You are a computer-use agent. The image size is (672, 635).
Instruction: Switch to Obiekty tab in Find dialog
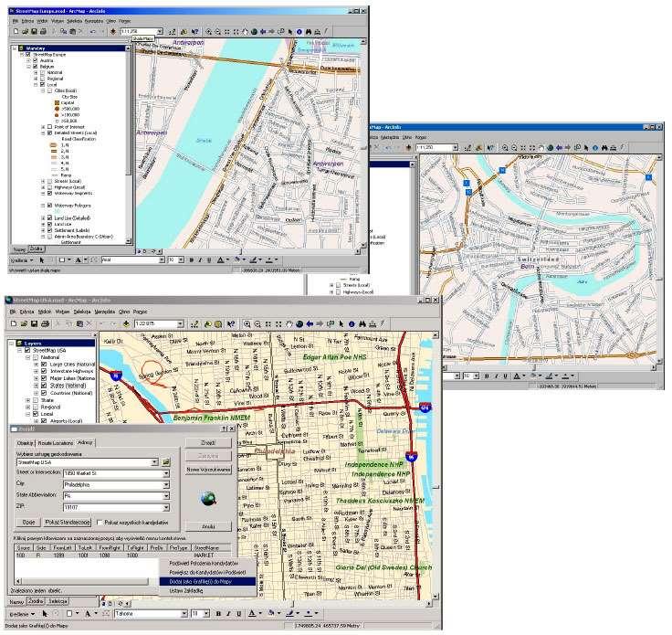tap(26, 443)
